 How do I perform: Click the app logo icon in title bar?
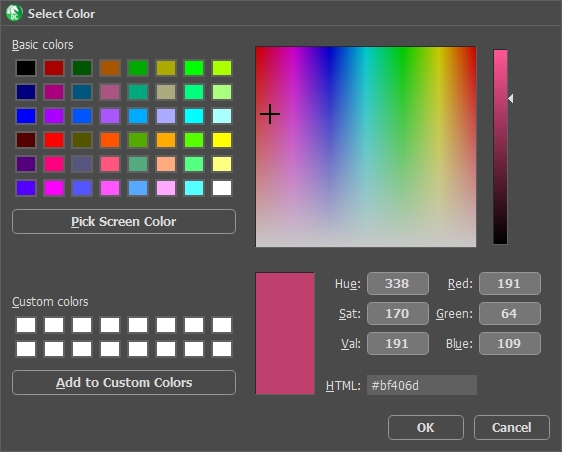(14, 13)
